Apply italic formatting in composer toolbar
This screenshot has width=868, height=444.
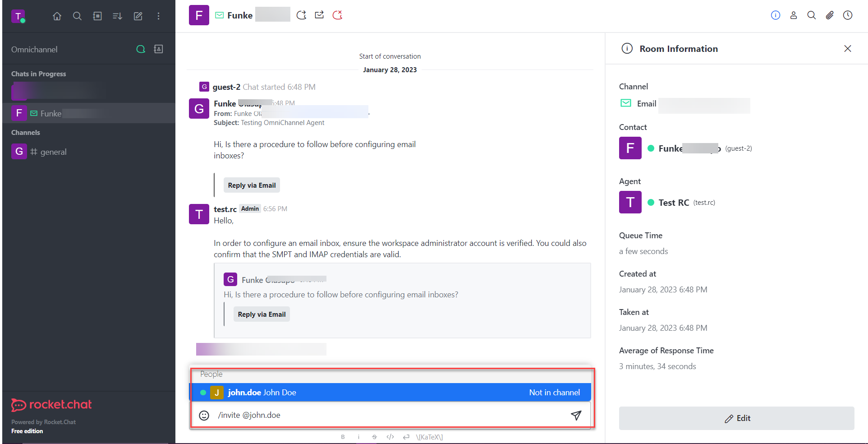[x=358, y=437]
